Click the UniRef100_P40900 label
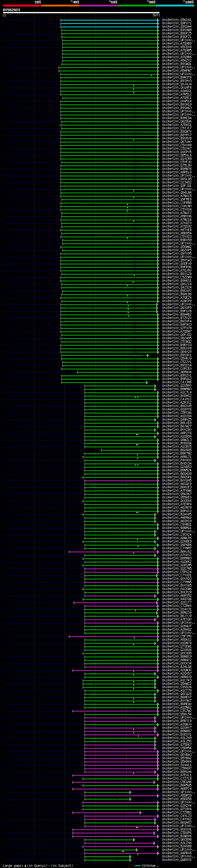The width and height of the screenshot is (197, 868). pyautogui.click(x=177, y=460)
